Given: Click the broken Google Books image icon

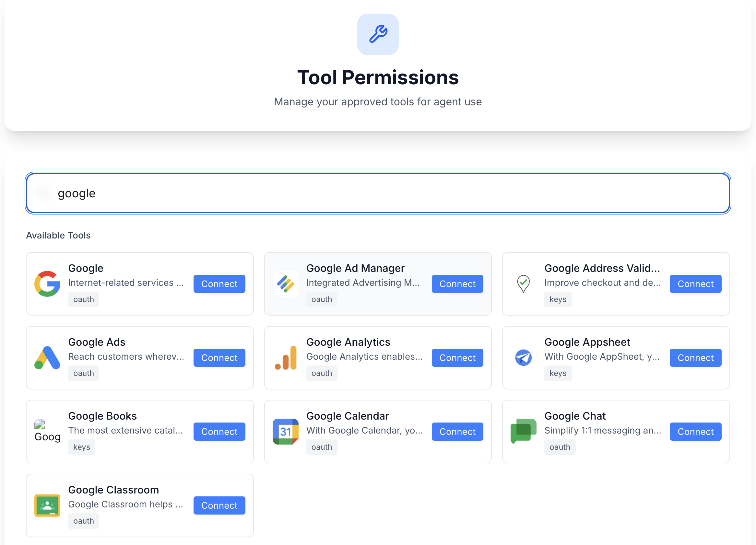Looking at the screenshot, I should click(40, 424).
